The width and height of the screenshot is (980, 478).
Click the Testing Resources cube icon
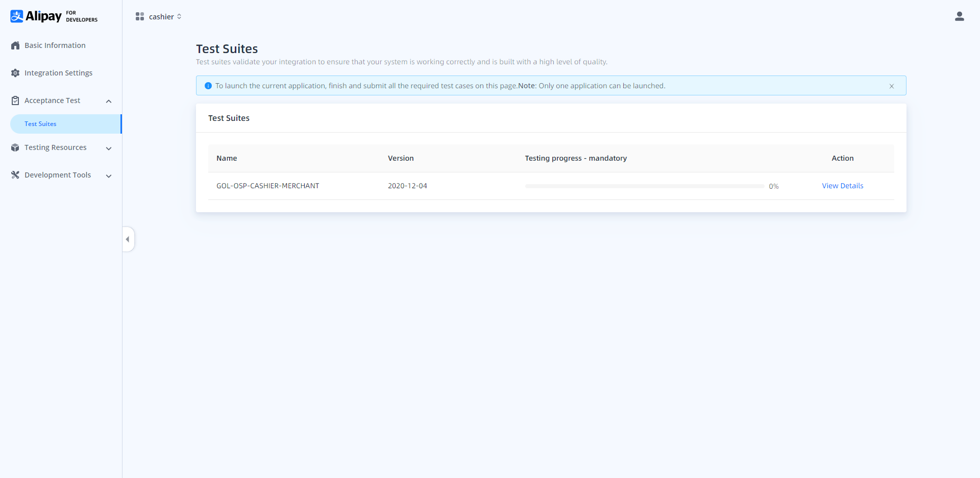[x=15, y=147]
